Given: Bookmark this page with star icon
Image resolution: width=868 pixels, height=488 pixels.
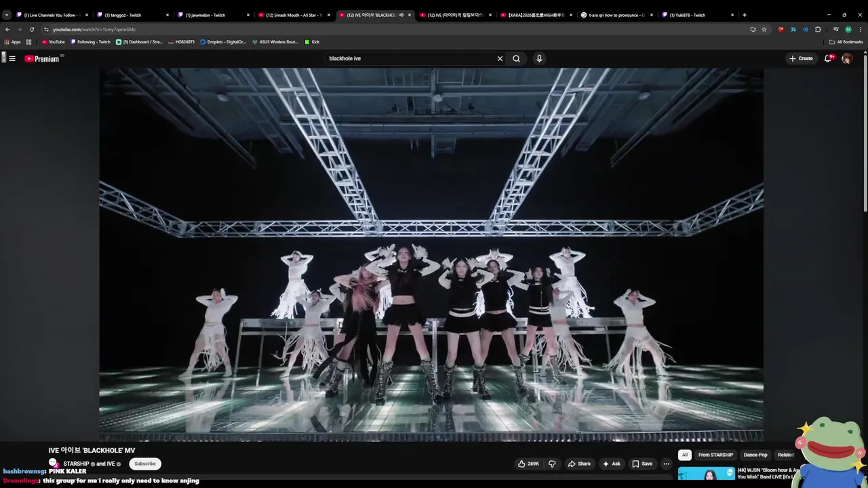Looking at the screenshot, I should [764, 29].
